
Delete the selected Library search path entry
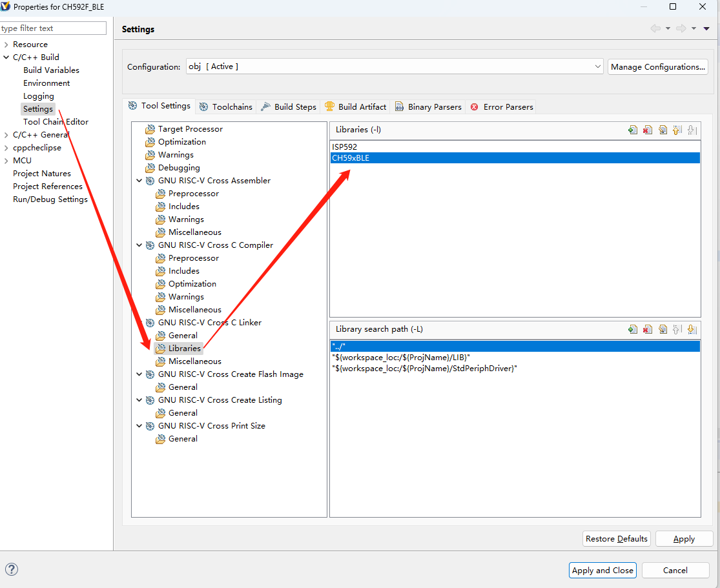click(648, 329)
